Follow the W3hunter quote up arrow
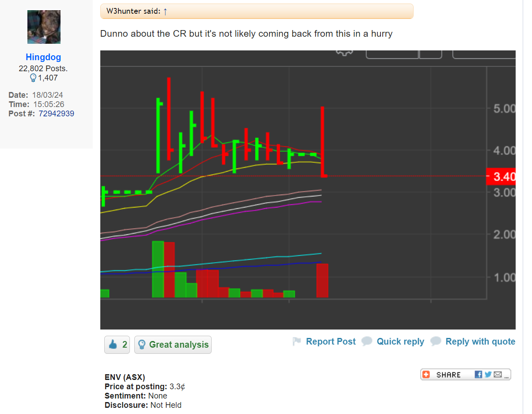This screenshot has width=532, height=414. 165,11
